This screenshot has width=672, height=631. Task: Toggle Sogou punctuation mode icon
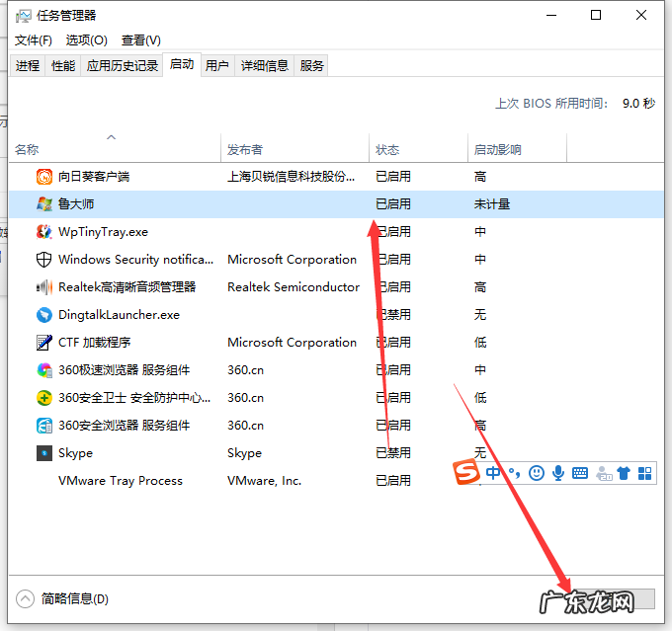514,473
